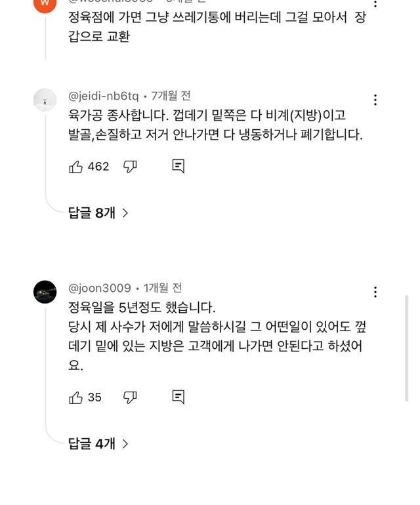Open the 7개월 전 timestamp link
The height and width of the screenshot is (505, 420).
(171, 96)
